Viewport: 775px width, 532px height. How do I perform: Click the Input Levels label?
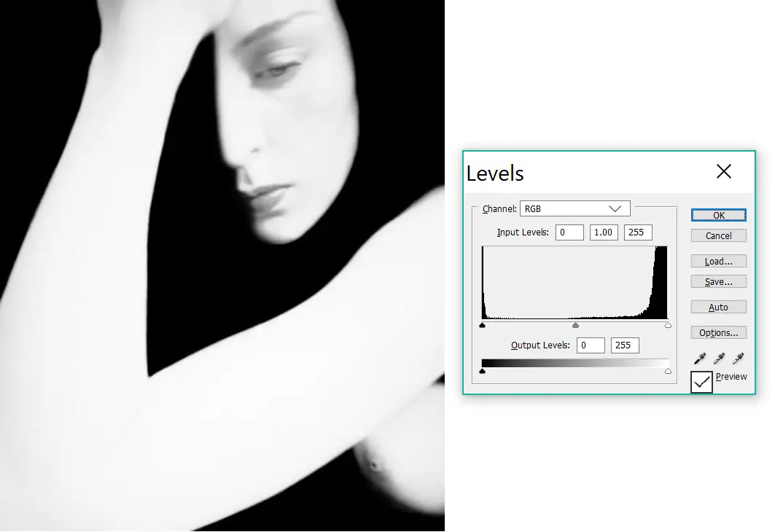[523, 232]
